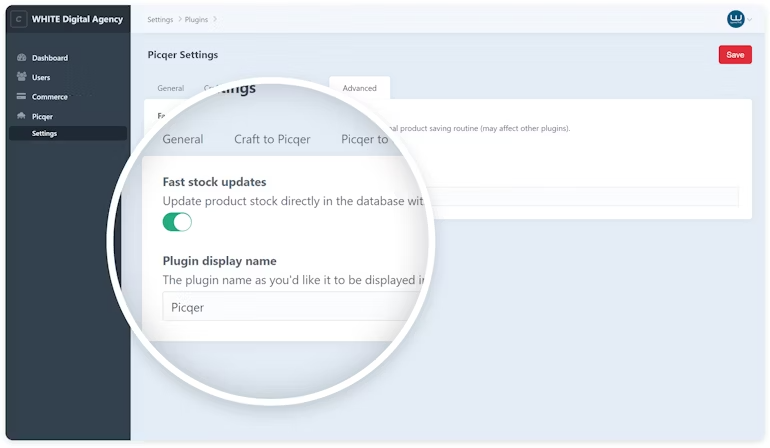Click the user account avatar icon
The height and width of the screenshot is (448, 770).
point(735,19)
